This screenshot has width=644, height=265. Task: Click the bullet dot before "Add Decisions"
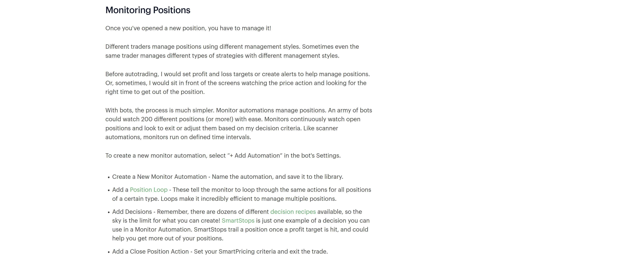[109, 212]
